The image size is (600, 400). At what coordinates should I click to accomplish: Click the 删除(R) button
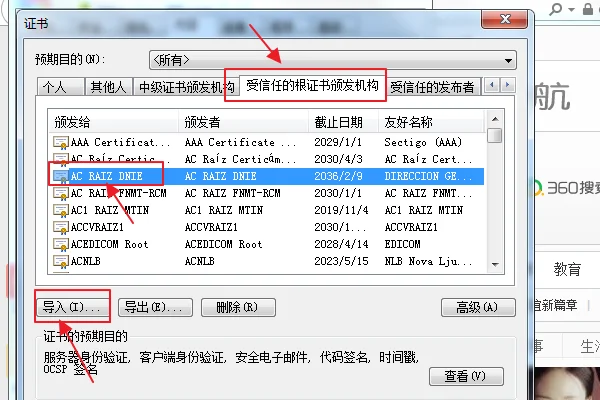(238, 307)
